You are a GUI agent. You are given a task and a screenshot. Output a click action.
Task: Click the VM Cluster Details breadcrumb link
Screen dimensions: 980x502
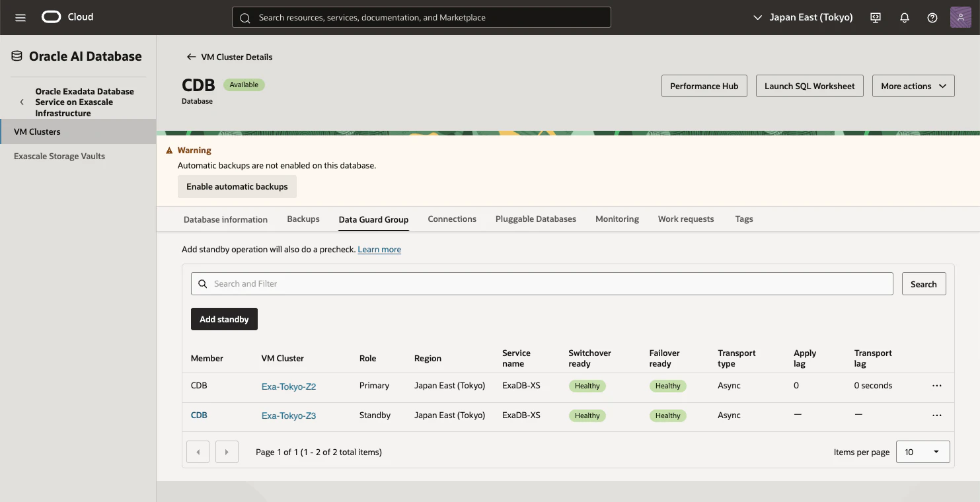pos(237,57)
